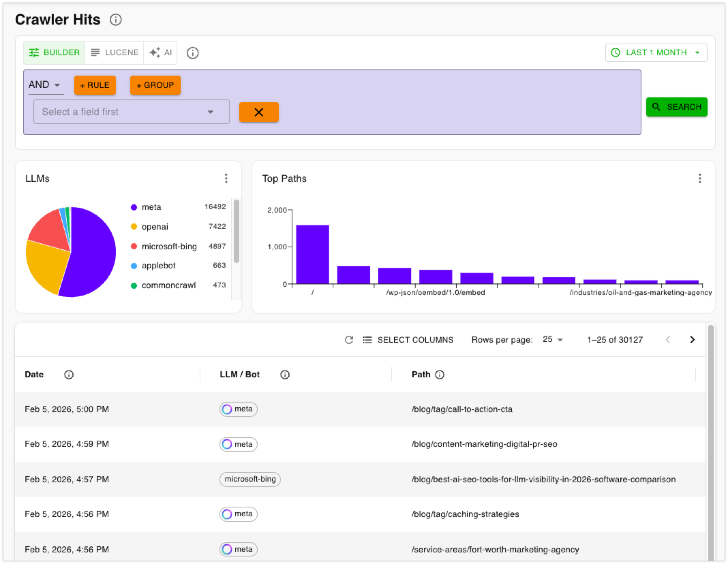Open the LLMs panel kebab menu
Viewport: 728px width, 564px height.
click(x=226, y=178)
